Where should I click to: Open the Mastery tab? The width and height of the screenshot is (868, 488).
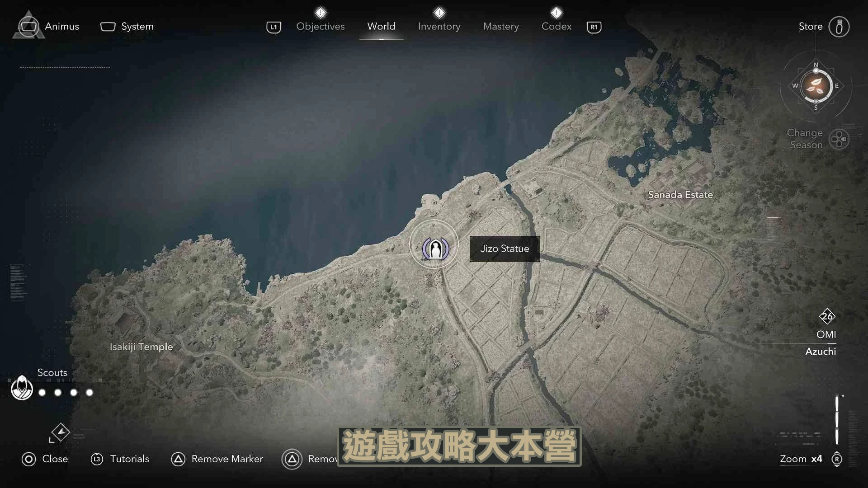point(501,27)
